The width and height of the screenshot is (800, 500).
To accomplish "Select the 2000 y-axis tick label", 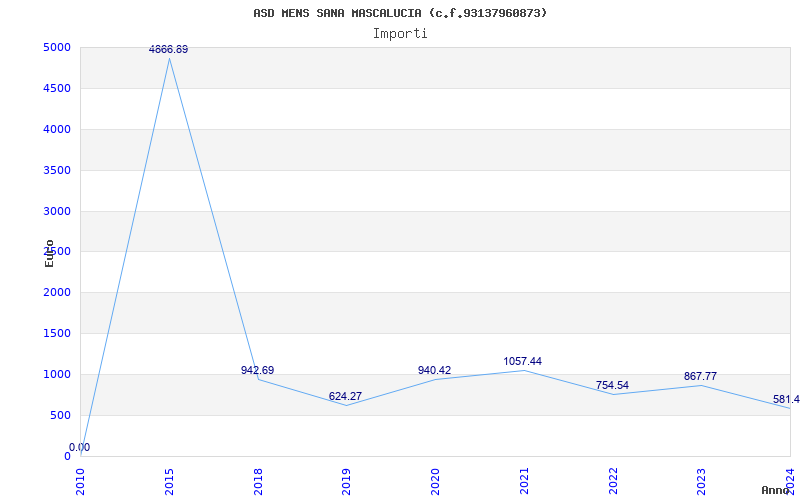I will coord(57,293).
